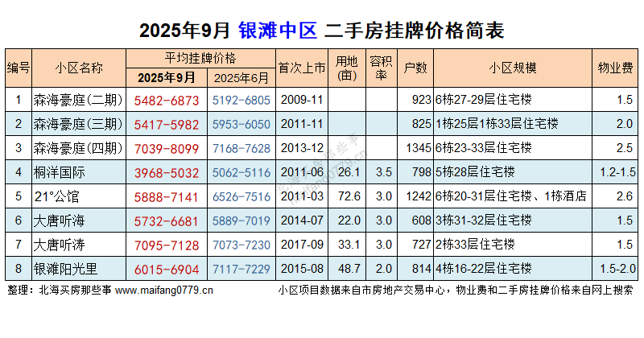This screenshot has width=644, height=338.
Task: Click the June price 7117-7229
Action: [242, 270]
